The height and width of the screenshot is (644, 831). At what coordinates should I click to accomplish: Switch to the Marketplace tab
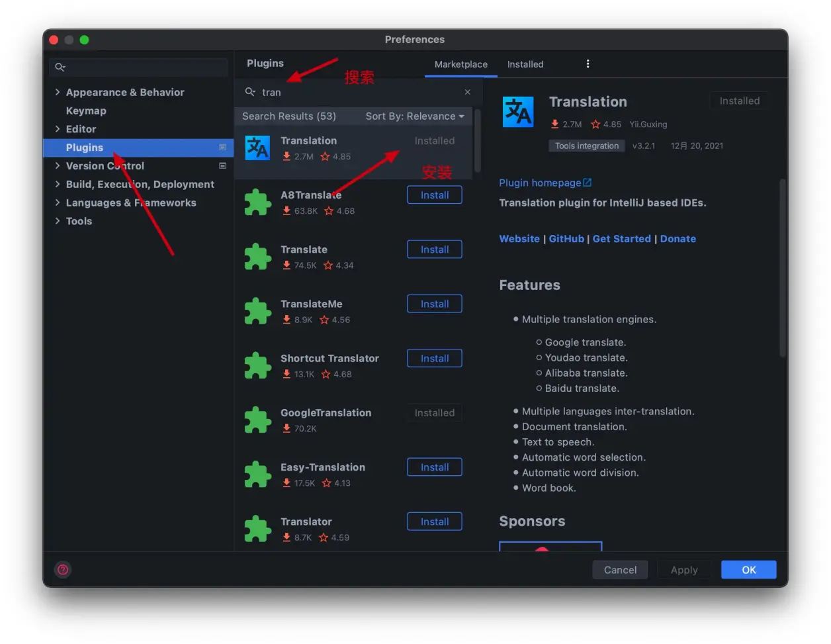(460, 64)
